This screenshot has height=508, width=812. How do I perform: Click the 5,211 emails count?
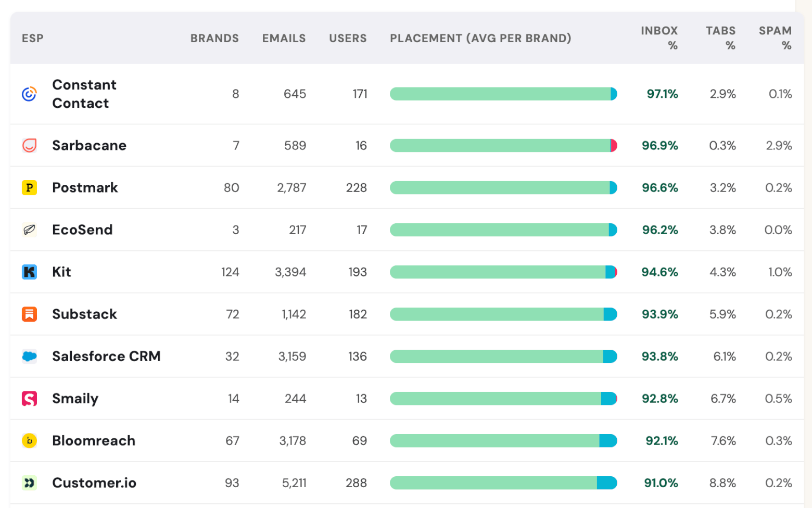[x=294, y=482]
